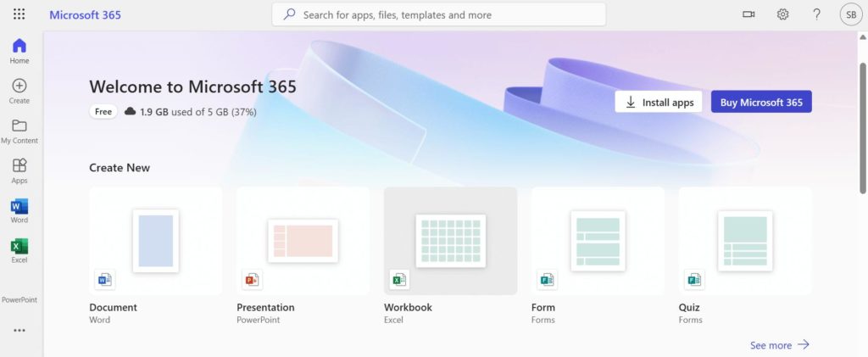The width and height of the screenshot is (868, 357).
Task: Create a new Quiz thumbnail
Action: pyautogui.click(x=745, y=241)
